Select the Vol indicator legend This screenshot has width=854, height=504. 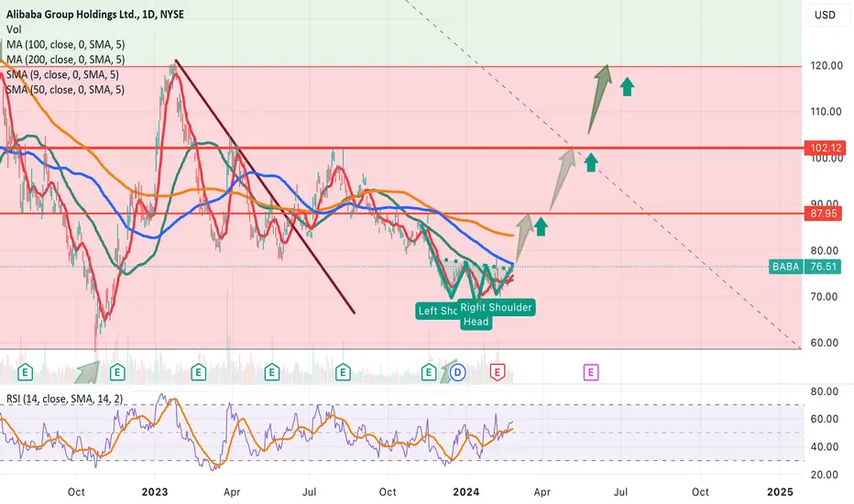pyautogui.click(x=14, y=29)
